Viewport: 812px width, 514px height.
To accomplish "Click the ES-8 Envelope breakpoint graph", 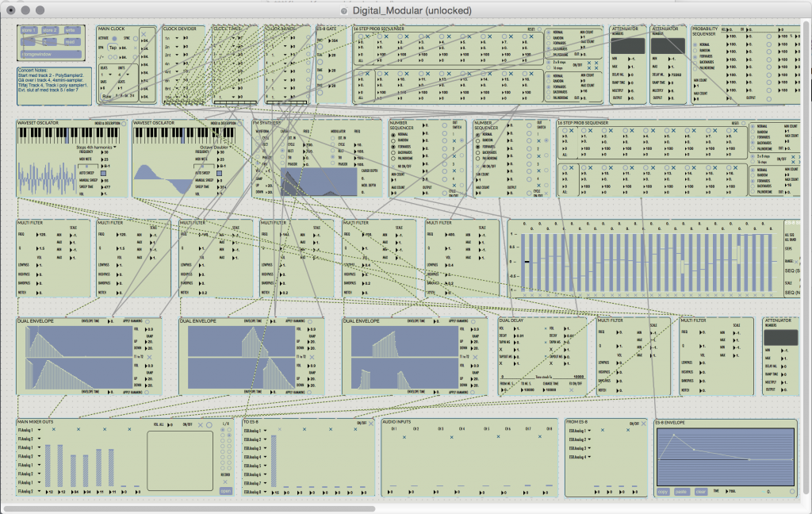I will click(725, 456).
